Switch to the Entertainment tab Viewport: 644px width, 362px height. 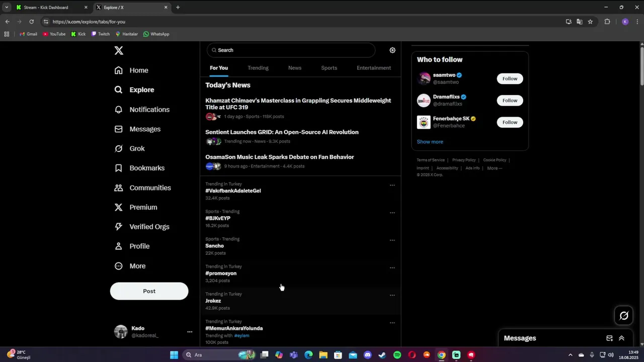tap(374, 68)
